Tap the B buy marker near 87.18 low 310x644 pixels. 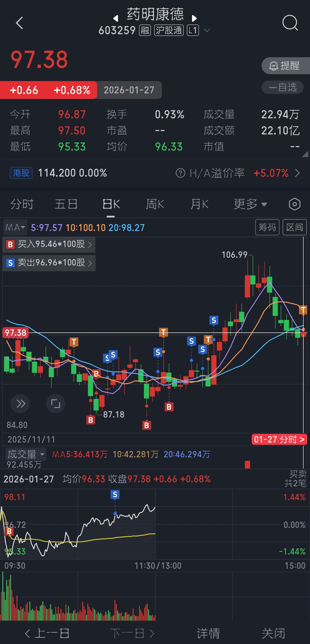click(x=91, y=420)
